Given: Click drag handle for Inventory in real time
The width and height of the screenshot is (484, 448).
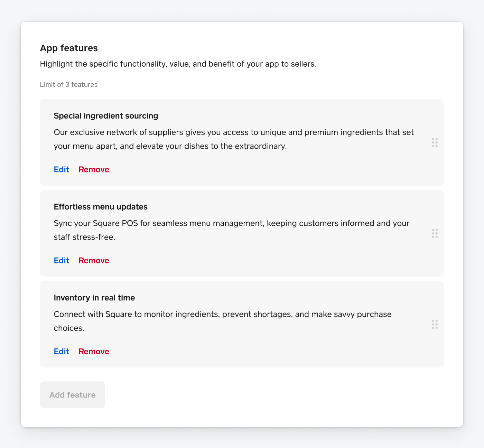Looking at the screenshot, I should (x=435, y=324).
